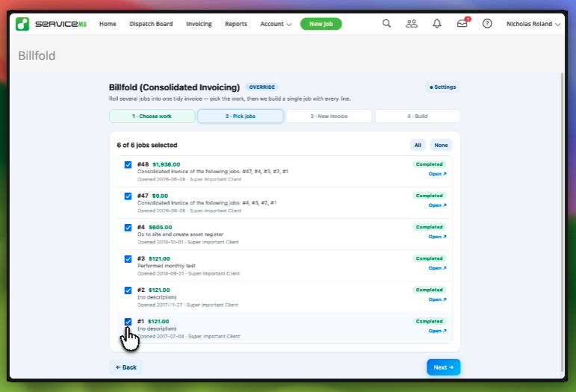Open the inbox tray icon
This screenshot has height=392, width=576.
[462, 24]
